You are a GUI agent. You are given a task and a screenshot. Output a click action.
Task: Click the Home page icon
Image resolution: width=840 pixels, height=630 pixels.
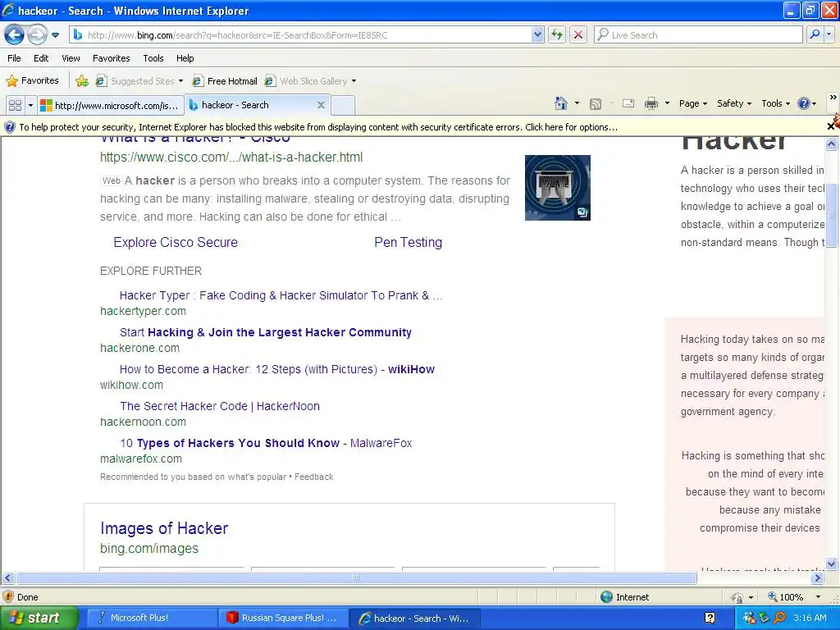pyautogui.click(x=561, y=103)
